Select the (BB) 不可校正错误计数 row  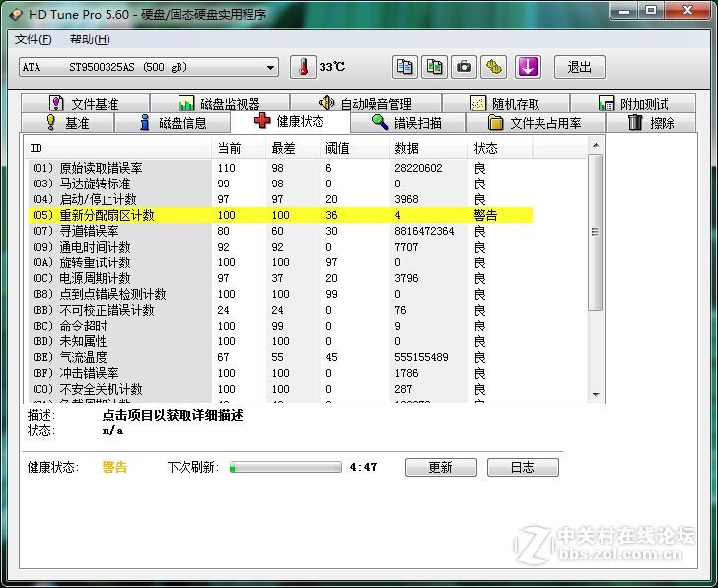click(280, 310)
